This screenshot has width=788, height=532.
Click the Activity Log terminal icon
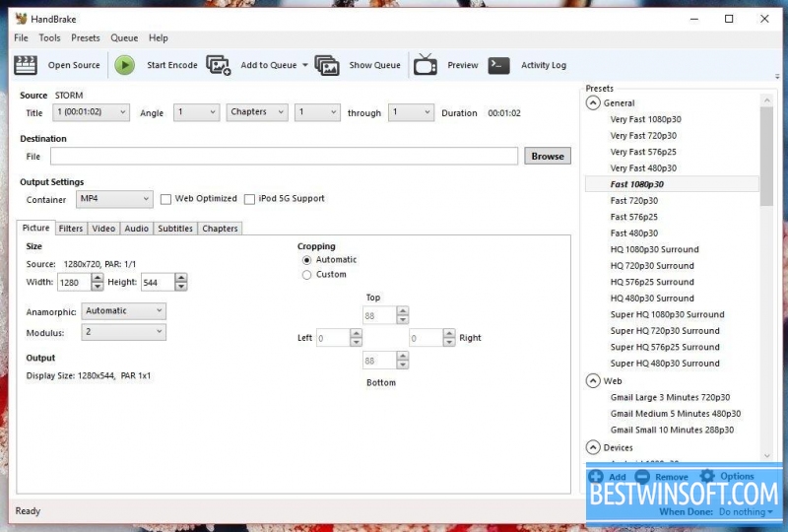pyautogui.click(x=499, y=65)
